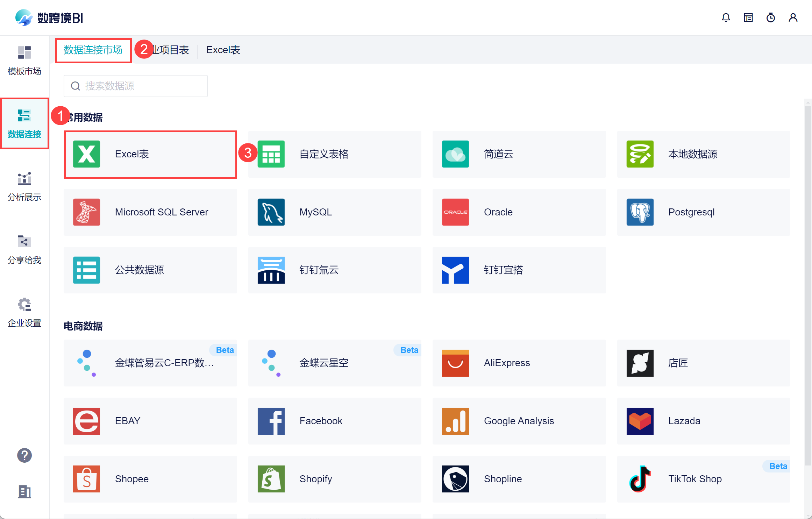Click the Shopify green bag icon
Image resolution: width=812 pixels, height=519 pixels.
[x=271, y=479]
